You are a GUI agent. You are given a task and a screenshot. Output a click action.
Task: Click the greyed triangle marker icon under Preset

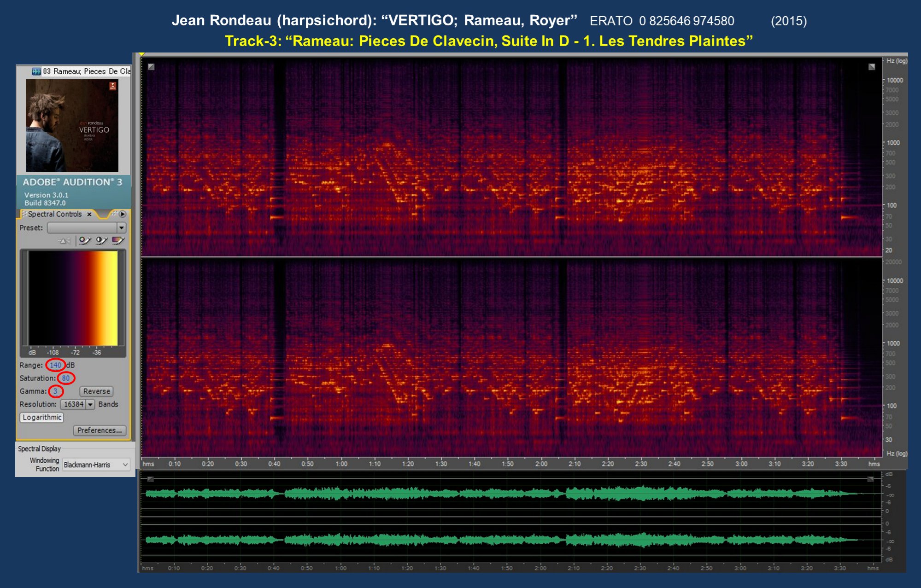[65, 240]
